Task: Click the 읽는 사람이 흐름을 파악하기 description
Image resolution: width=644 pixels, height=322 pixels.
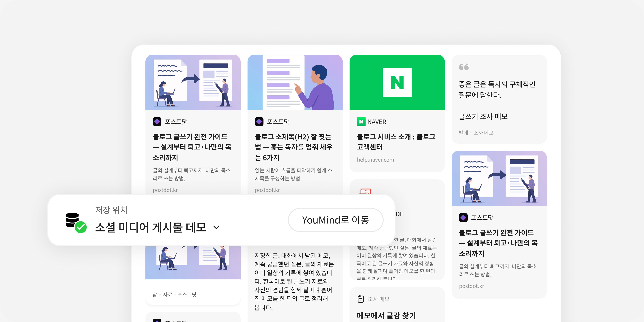Action: coord(294,174)
